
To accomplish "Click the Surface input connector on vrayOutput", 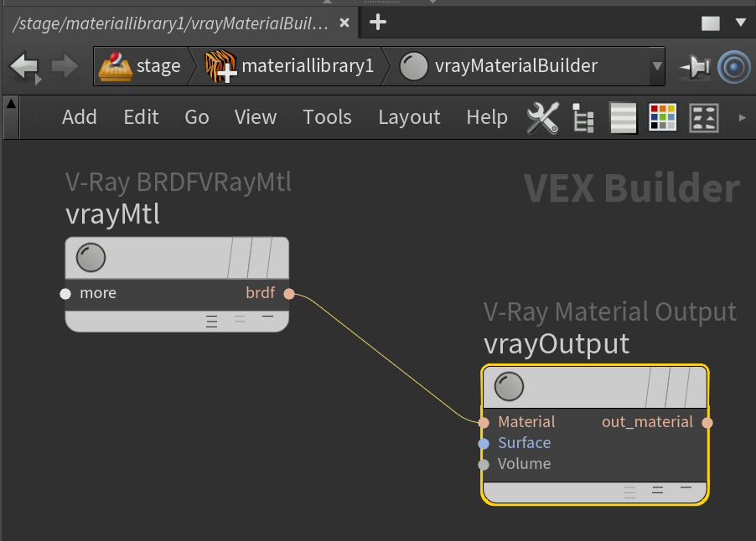I will 484,444.
